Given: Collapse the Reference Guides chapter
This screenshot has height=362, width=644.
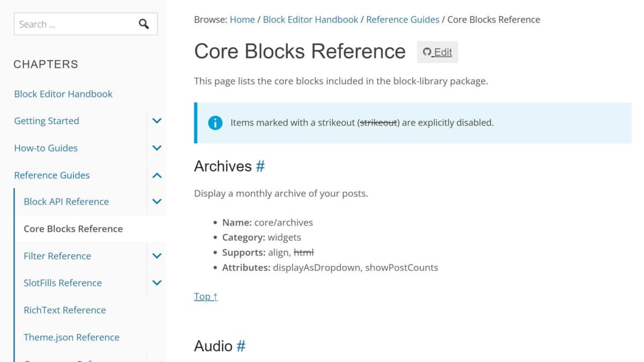Looking at the screenshot, I should point(157,175).
